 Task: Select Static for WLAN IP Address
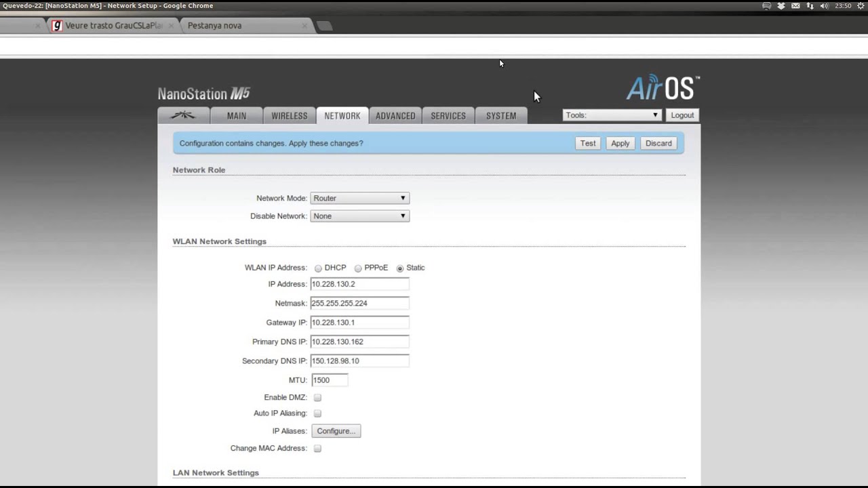coord(400,268)
